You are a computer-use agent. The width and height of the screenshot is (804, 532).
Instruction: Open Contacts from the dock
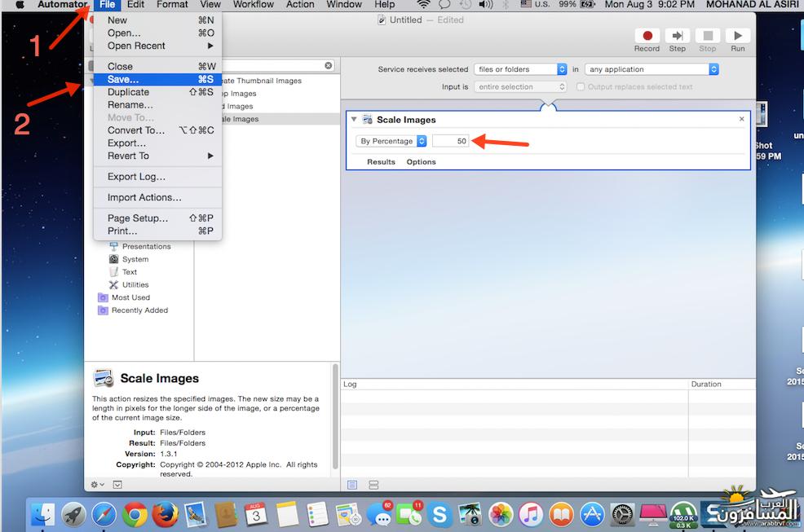[x=226, y=514]
